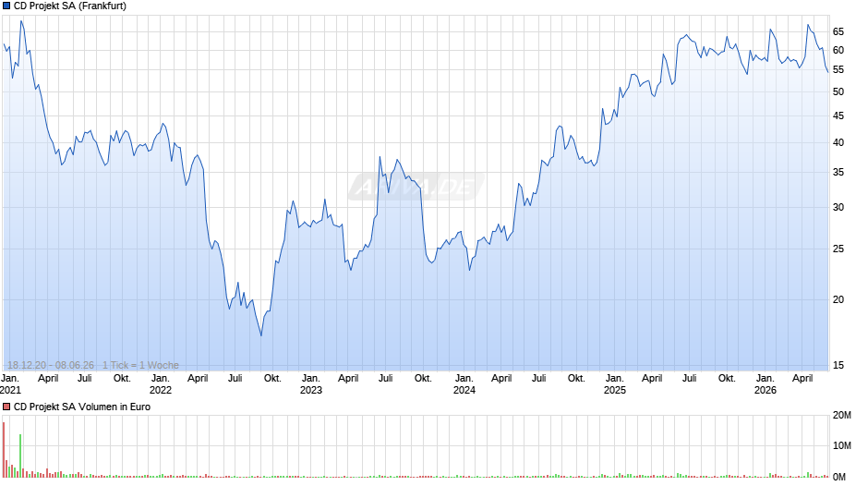Click the 'Jan. 2023' time axis label

point(311,384)
